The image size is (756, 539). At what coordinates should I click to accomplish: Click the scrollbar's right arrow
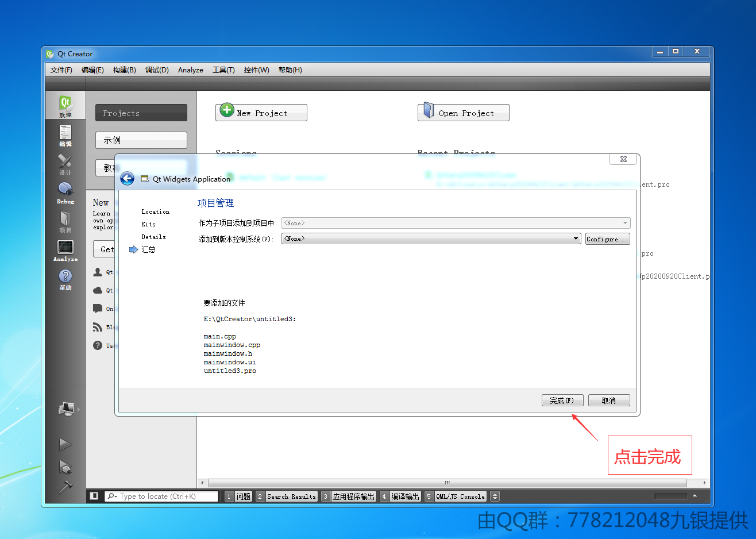pos(704,483)
